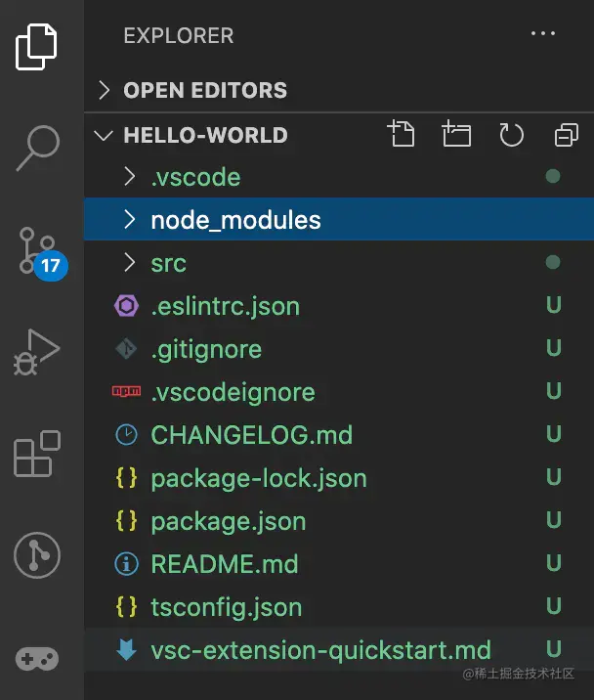Refresh the Explorer file tree
Image resolution: width=594 pixels, height=700 pixels.
click(511, 135)
